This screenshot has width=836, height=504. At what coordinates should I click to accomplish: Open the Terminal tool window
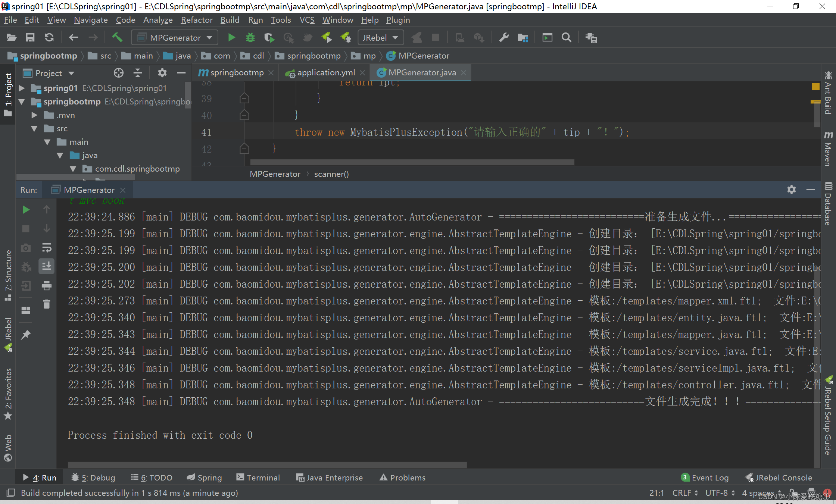(258, 478)
